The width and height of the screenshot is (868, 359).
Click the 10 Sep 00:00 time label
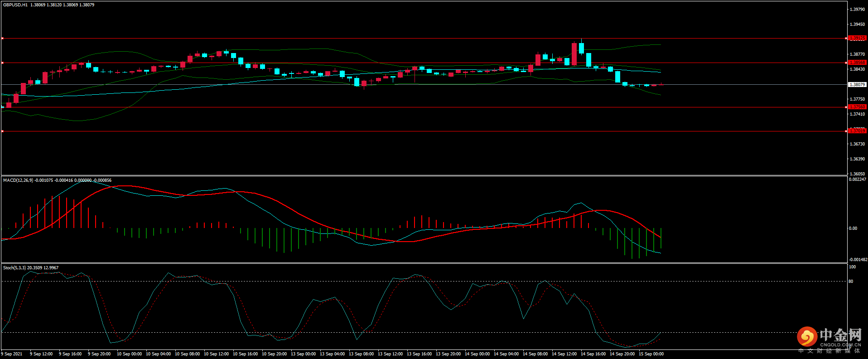tap(129, 354)
